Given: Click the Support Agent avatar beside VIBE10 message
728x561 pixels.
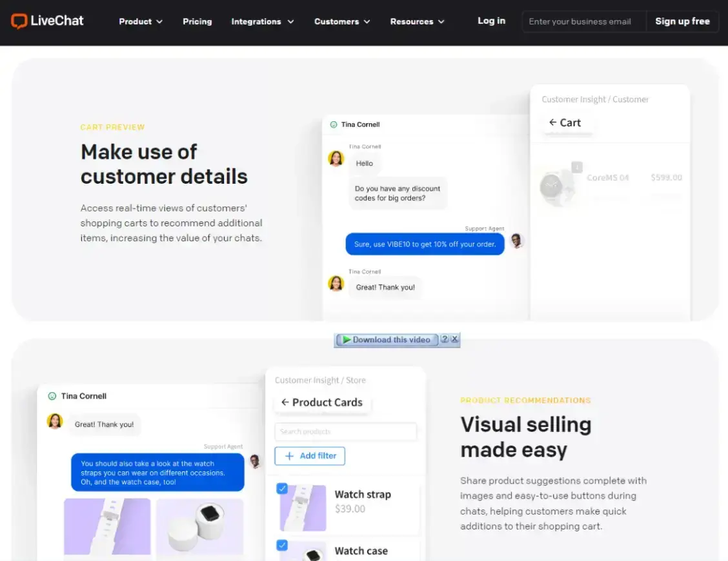Looking at the screenshot, I should [516, 241].
